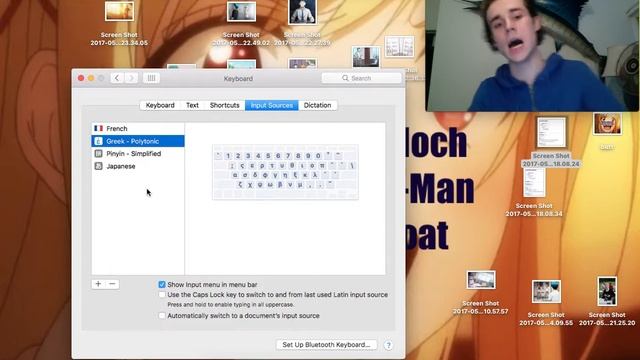Select Screen Shot ending 18.08.24 on desktop
The height and width of the screenshot is (360, 640).
point(551,142)
